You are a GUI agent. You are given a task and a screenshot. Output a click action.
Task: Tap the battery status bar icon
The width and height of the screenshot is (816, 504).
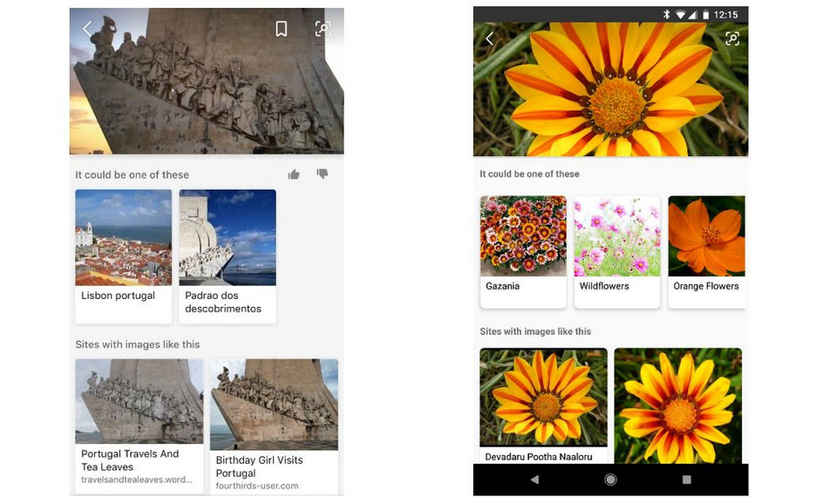pos(705,15)
